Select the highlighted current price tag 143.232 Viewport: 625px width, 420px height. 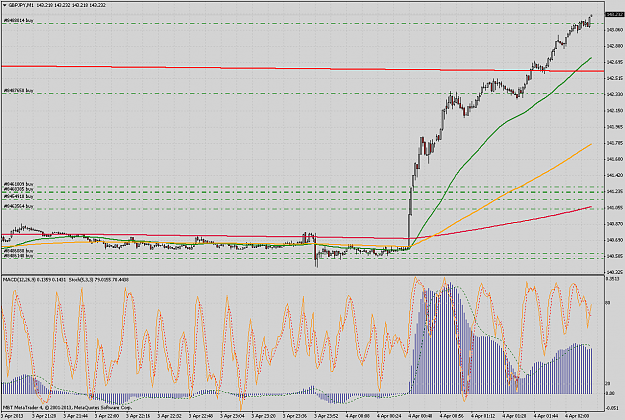point(615,14)
